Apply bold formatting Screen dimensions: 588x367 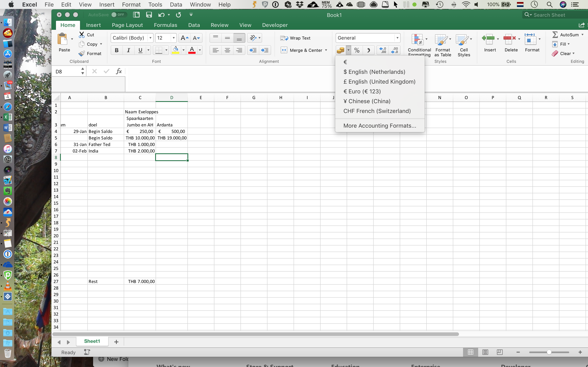(117, 50)
